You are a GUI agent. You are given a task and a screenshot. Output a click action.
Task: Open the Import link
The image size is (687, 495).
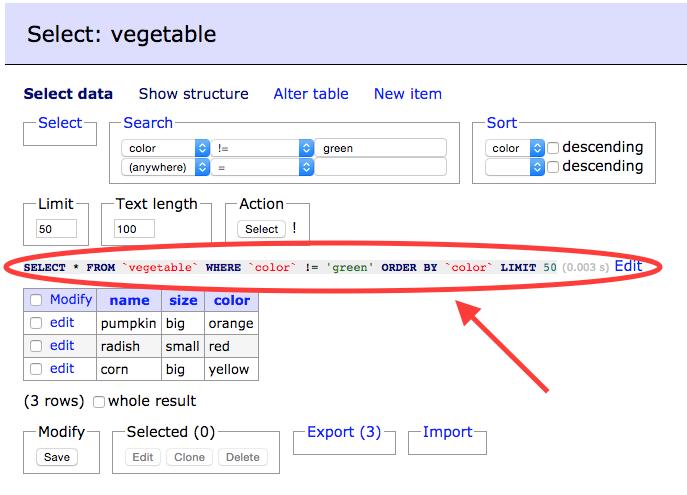[447, 432]
